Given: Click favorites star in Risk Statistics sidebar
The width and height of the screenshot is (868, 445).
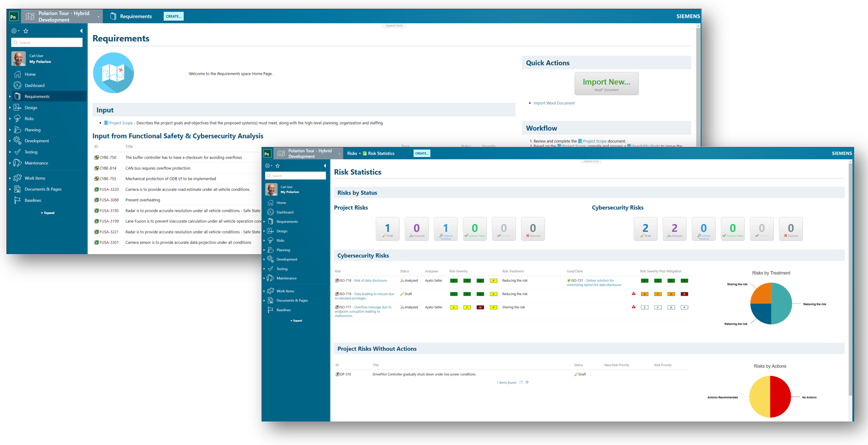Looking at the screenshot, I should pyautogui.click(x=278, y=166).
